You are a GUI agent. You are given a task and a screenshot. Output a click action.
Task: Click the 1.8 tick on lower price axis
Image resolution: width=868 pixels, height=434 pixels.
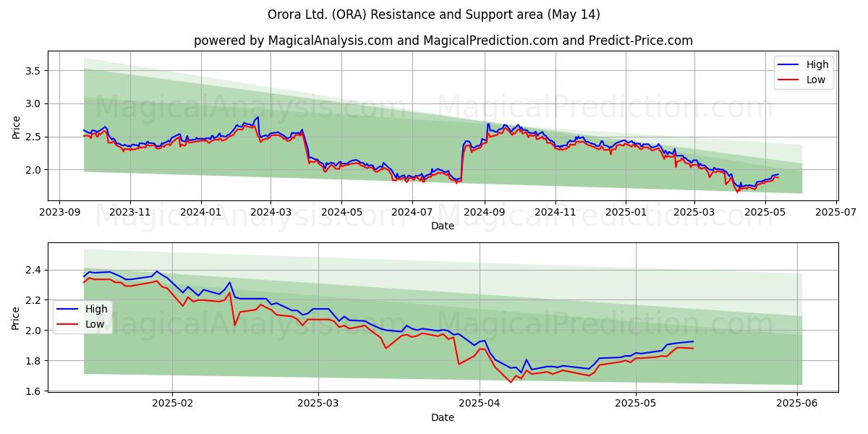34,361
